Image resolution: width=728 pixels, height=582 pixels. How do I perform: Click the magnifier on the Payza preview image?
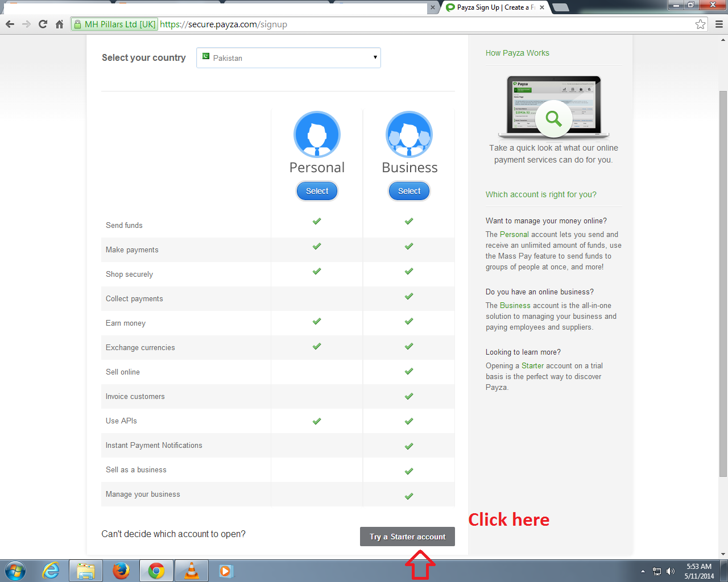pyautogui.click(x=553, y=118)
